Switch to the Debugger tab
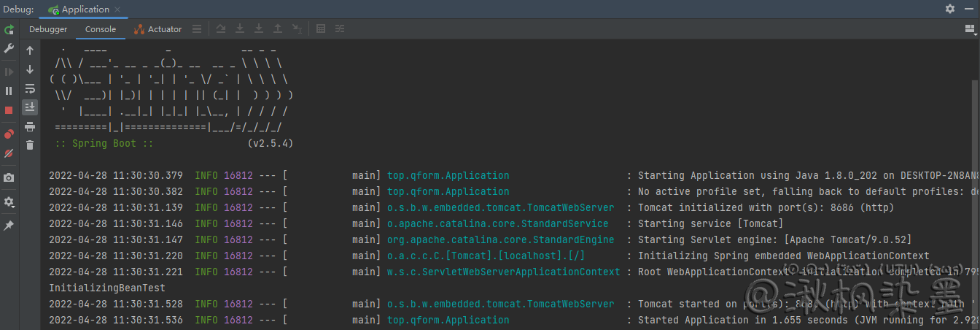 [x=48, y=29]
